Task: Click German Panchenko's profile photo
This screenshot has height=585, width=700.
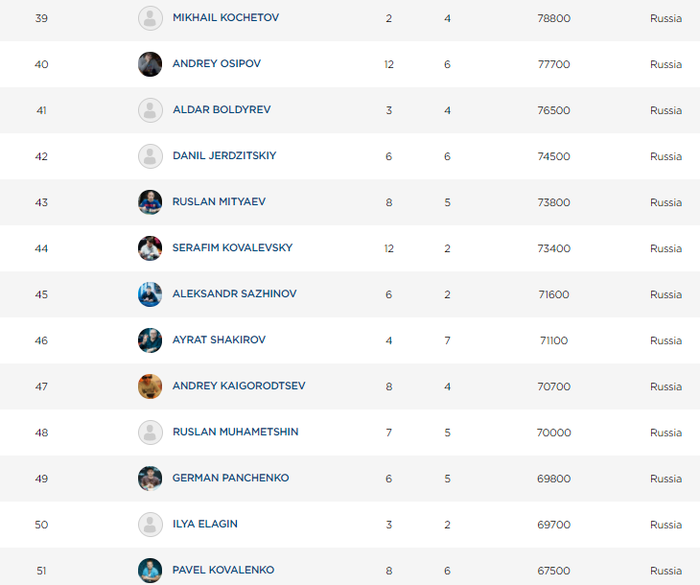Action: [150, 478]
